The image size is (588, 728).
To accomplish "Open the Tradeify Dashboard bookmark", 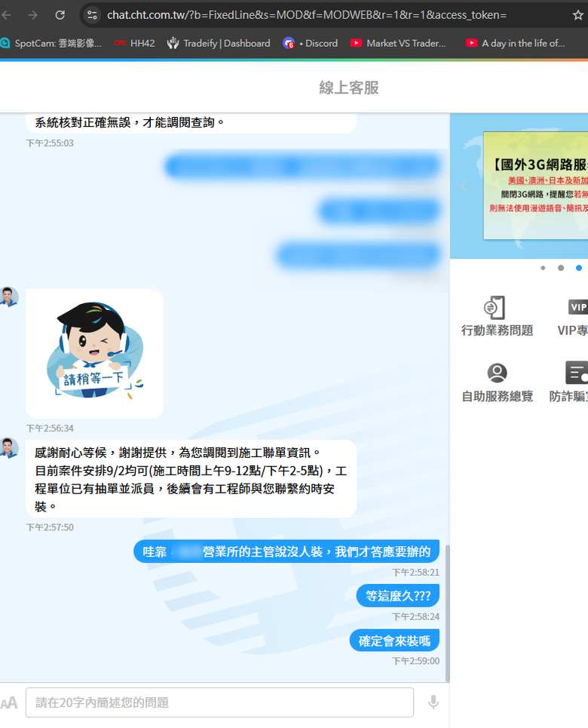I will click(219, 43).
